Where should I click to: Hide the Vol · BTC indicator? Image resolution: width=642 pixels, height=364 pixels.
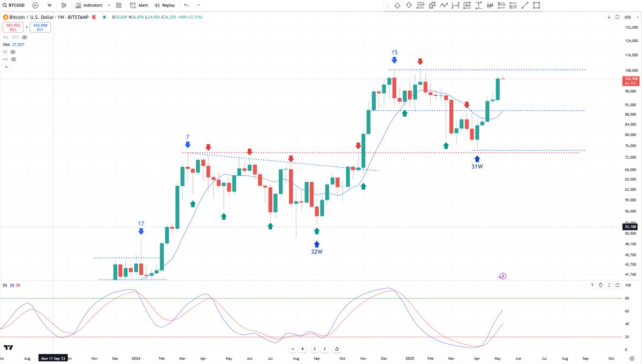[x=25, y=37]
